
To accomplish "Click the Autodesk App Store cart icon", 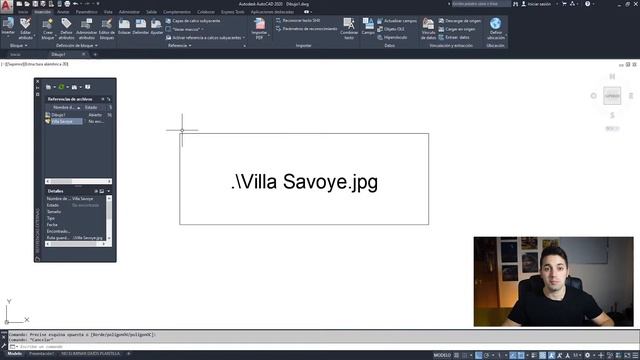I will (x=564, y=4).
